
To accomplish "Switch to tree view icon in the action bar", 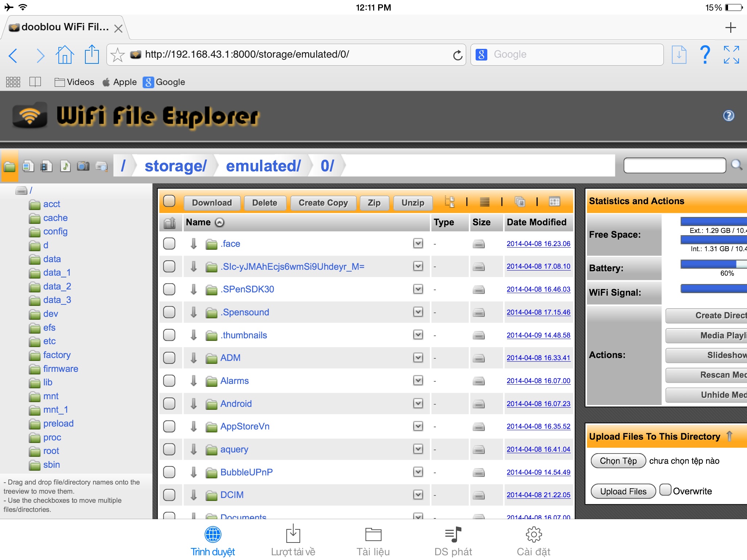I will (449, 202).
